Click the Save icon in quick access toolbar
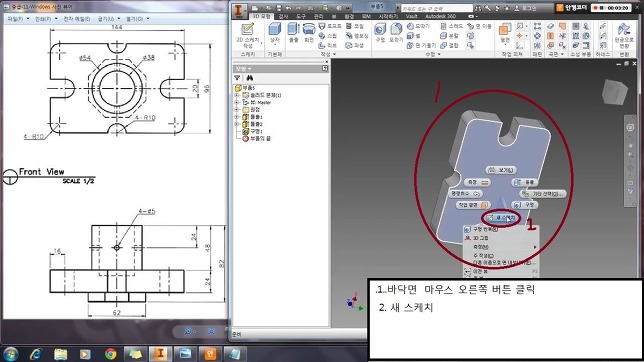The height and width of the screenshot is (362, 644). click(x=279, y=8)
